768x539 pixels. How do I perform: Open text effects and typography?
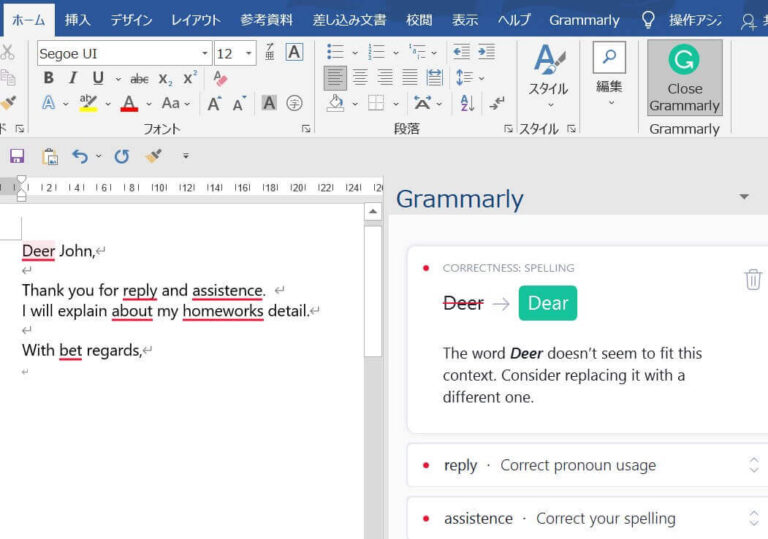coord(48,103)
